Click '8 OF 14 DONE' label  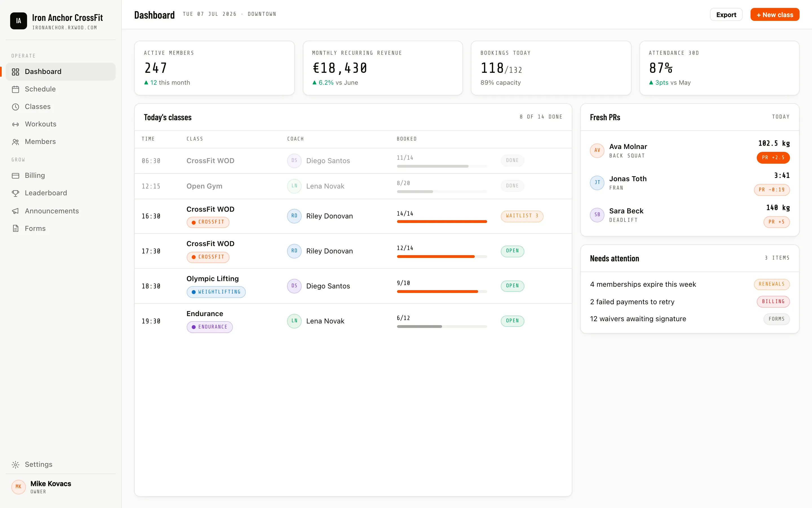click(541, 117)
